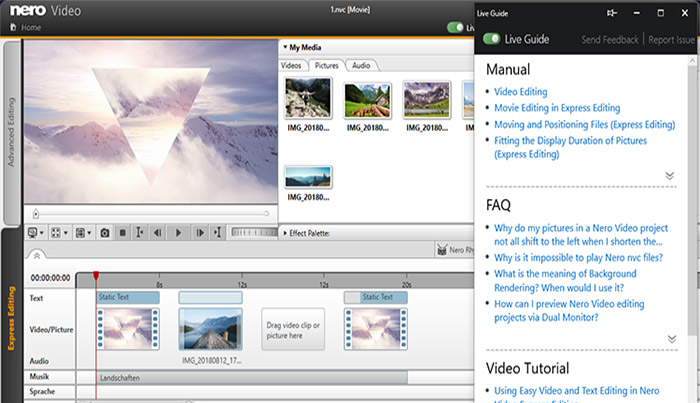Select the empty text clip above the pier picture

point(210,297)
